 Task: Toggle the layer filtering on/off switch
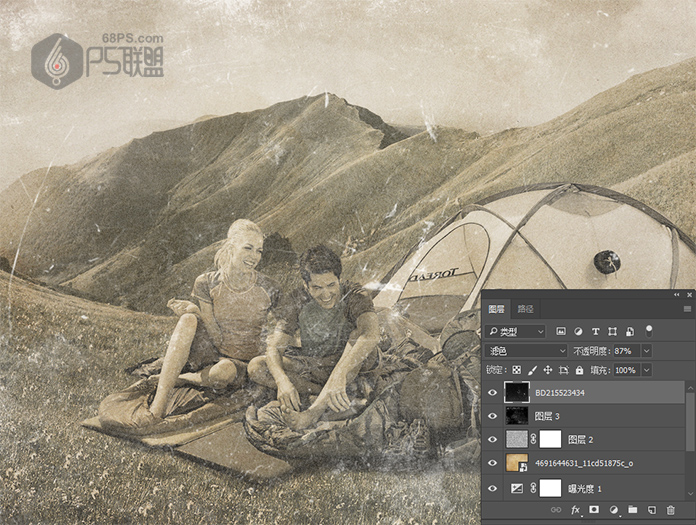[649, 331]
